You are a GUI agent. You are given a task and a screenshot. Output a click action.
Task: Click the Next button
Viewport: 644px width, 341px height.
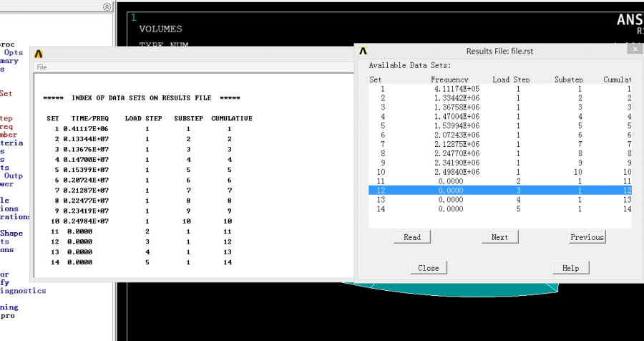500,237
